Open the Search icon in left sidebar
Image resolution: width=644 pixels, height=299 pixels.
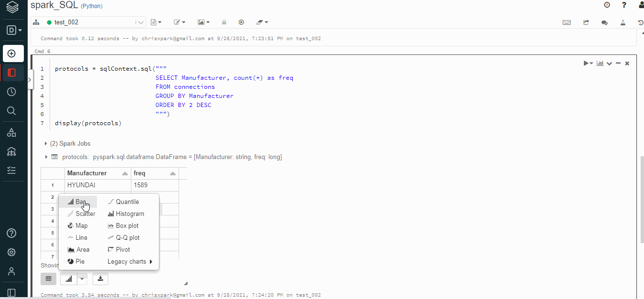[12, 111]
